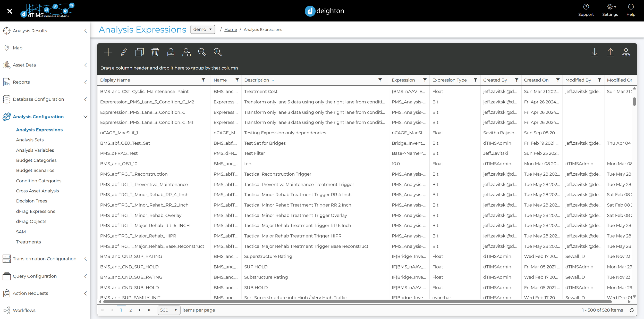The image size is (644, 319).
Task: Click the add new expression plus icon
Action: 108,52
